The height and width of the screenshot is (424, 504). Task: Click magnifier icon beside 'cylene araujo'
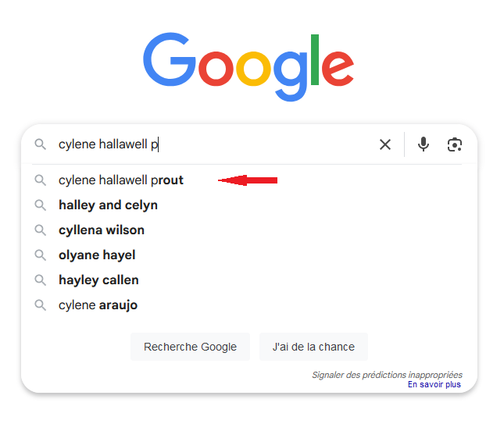pyautogui.click(x=40, y=305)
